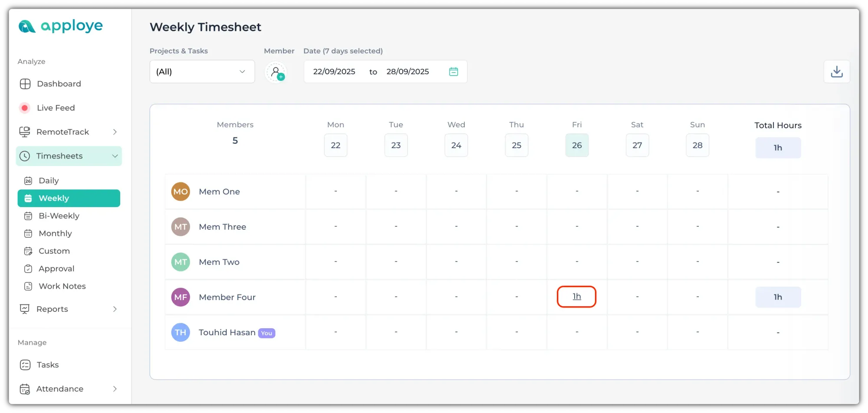
Task: Open the Projects & Tasks dropdown
Action: coord(202,72)
